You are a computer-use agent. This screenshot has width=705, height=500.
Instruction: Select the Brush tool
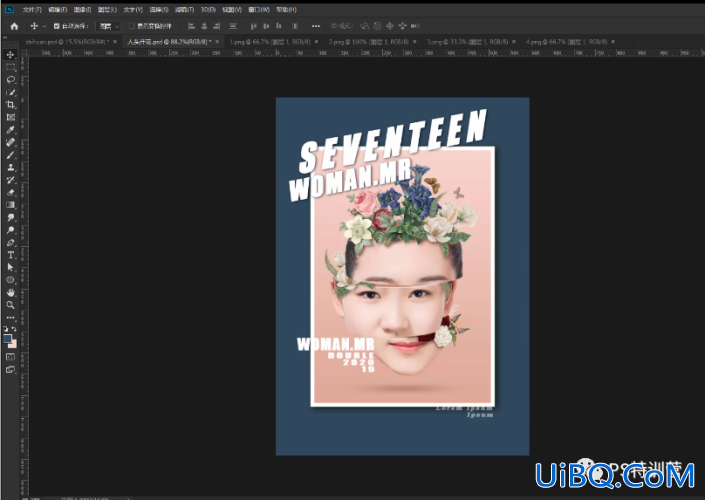tap(10, 155)
